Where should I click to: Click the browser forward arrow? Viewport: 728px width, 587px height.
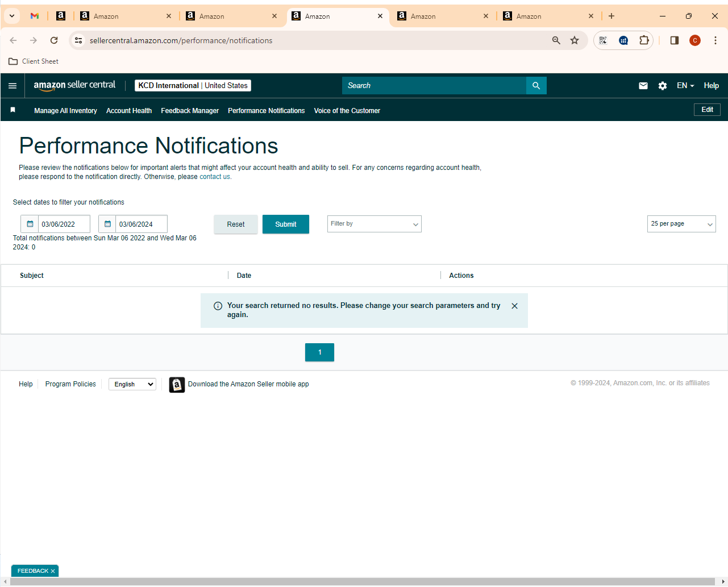coord(34,40)
